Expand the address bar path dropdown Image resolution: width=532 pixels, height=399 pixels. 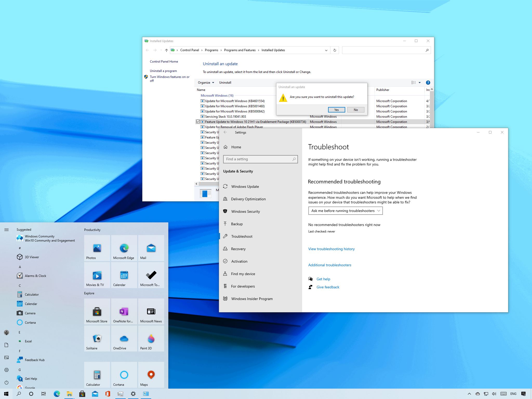point(326,50)
